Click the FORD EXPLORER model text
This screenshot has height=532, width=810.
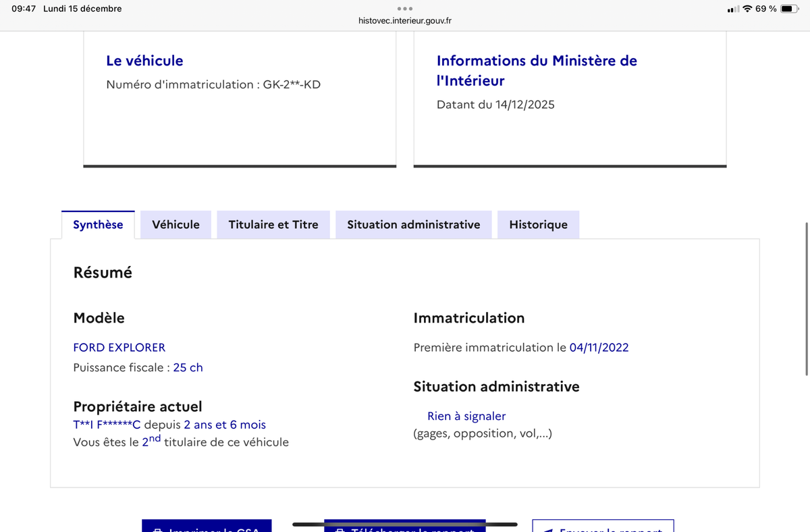(x=119, y=348)
